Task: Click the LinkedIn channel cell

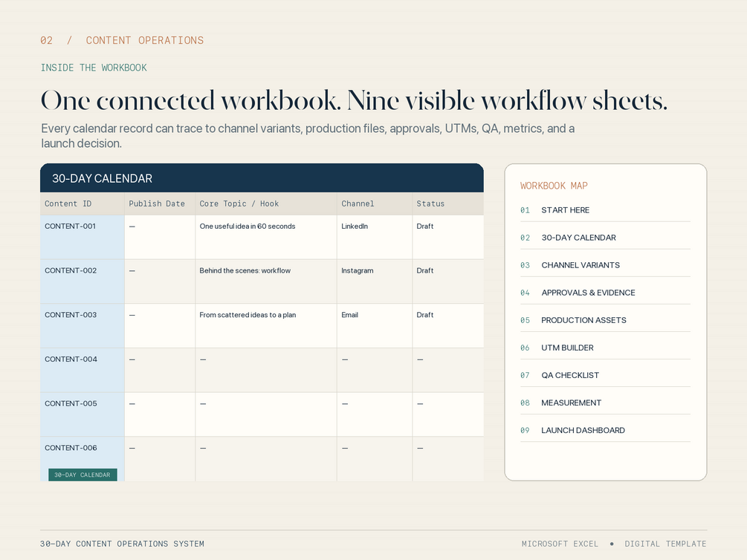Action: coord(375,237)
